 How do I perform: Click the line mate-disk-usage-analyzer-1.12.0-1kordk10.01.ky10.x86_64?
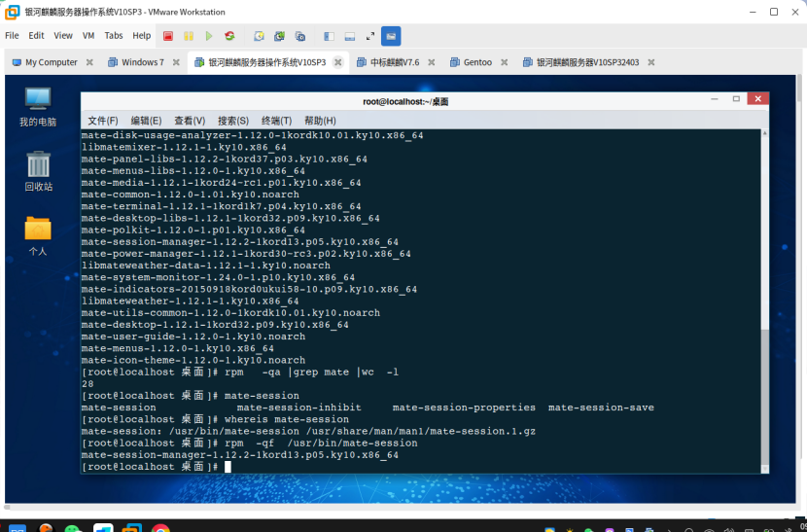pyautogui.click(x=252, y=135)
